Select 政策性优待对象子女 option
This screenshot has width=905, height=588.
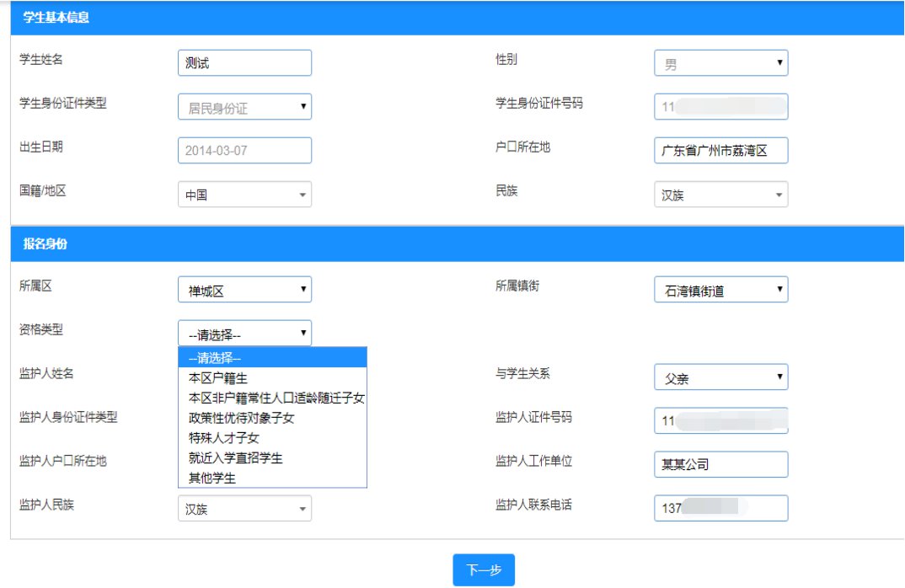pyautogui.click(x=242, y=418)
